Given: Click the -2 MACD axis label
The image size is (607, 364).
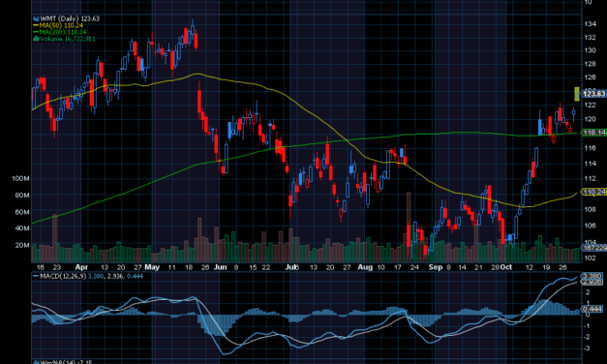Looking at the screenshot, I should click(x=586, y=337).
